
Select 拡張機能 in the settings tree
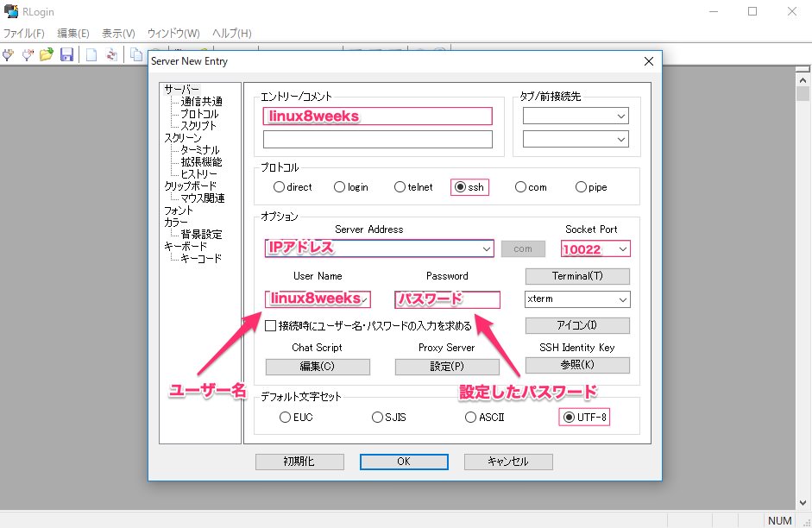(x=201, y=162)
